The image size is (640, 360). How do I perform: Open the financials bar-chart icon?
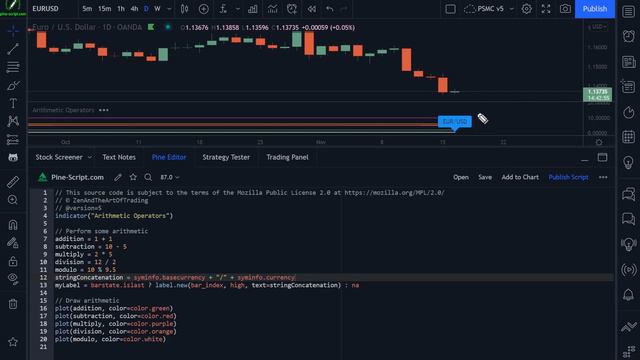(x=253, y=9)
